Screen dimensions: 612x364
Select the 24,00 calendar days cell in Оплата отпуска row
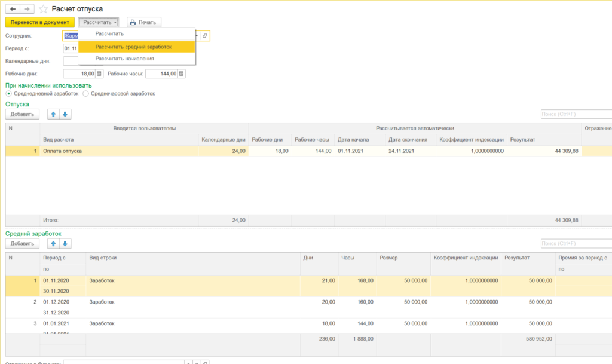[x=224, y=151]
